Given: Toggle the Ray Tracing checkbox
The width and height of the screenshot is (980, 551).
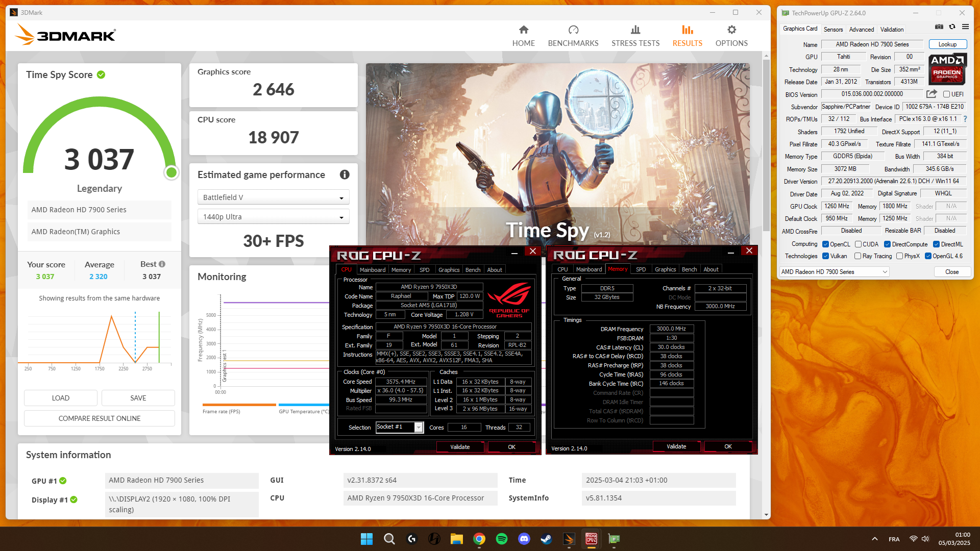Looking at the screenshot, I should click(x=857, y=256).
